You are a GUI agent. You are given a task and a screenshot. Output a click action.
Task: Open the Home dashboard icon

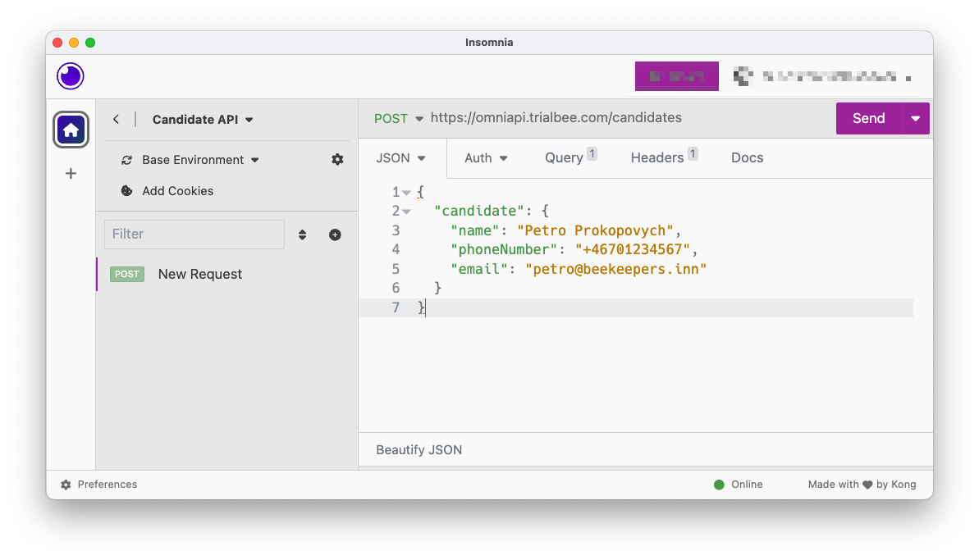71,130
